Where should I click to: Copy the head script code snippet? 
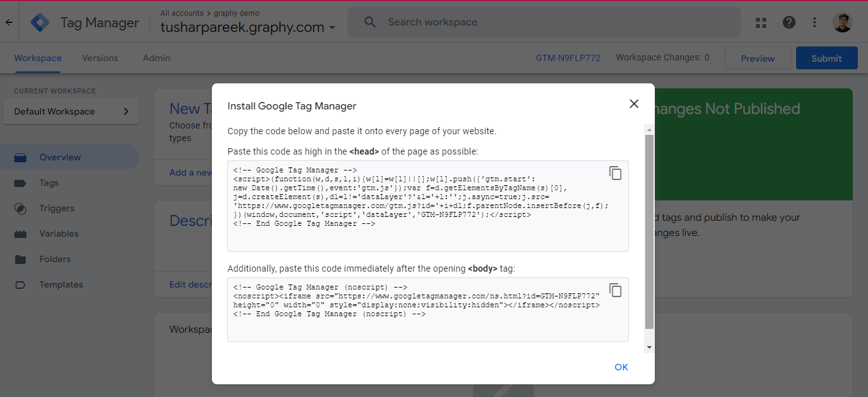615,173
